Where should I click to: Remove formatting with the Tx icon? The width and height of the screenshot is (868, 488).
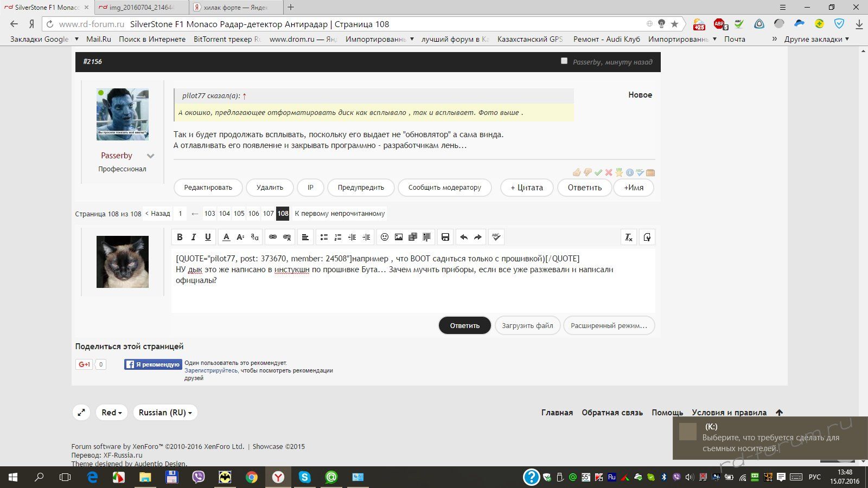click(x=628, y=237)
